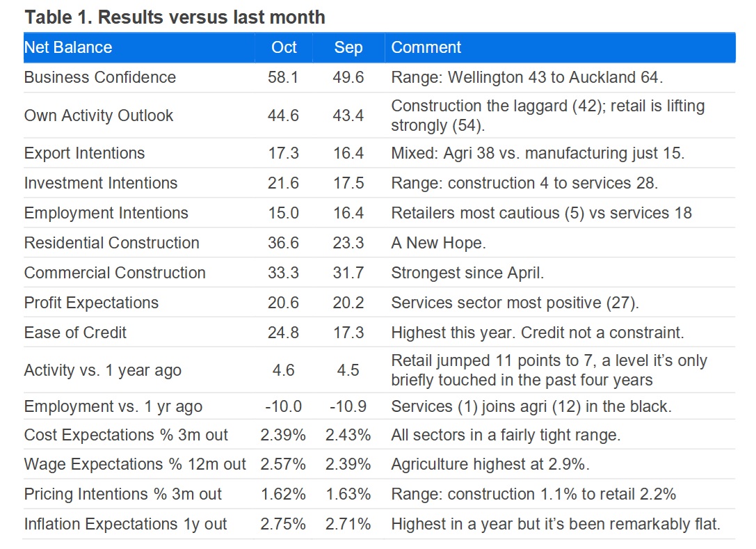Click the 21.6 Investment Intentions October value
756x549 pixels.
(283, 183)
